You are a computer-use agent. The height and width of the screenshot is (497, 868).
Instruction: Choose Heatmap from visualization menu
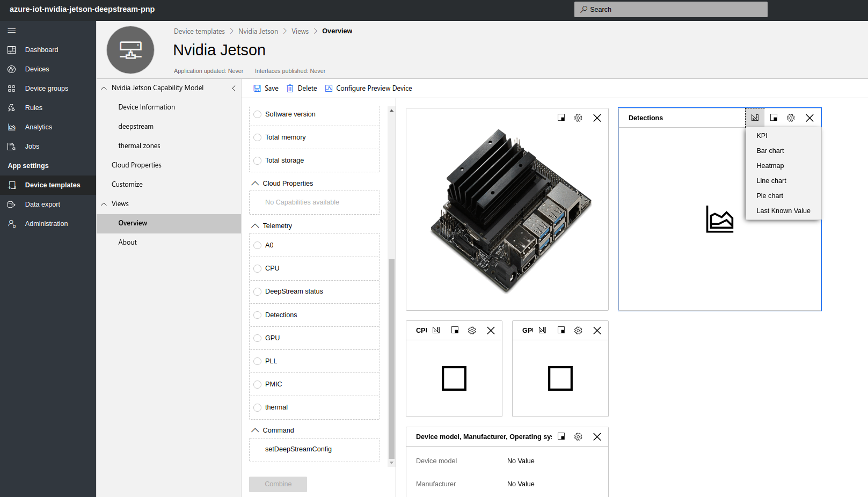coord(770,166)
